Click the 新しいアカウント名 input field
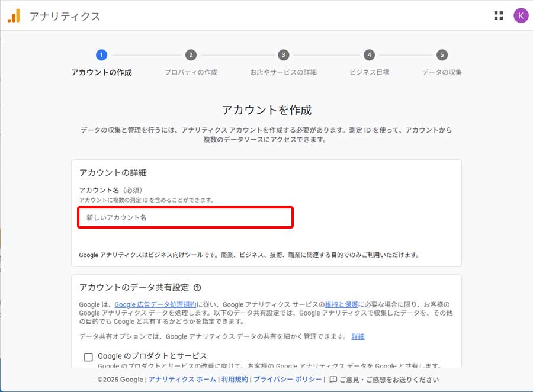Screen dimensions: 533x392 point(184,217)
